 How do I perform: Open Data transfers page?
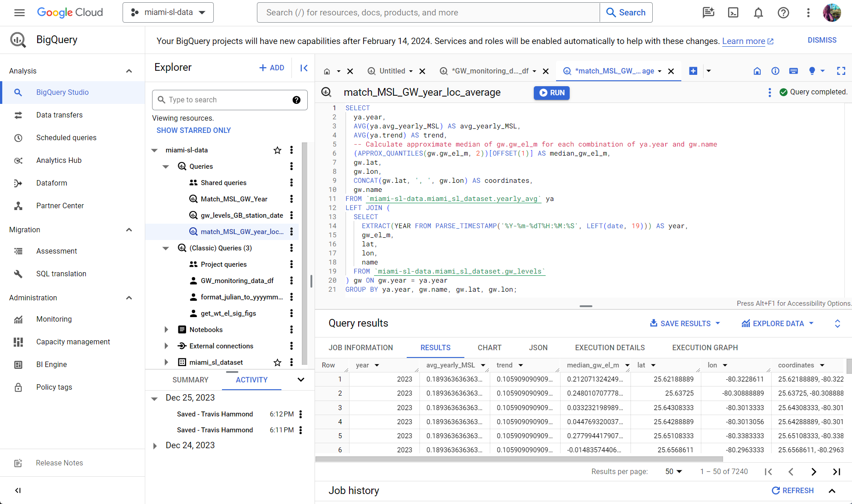point(59,115)
